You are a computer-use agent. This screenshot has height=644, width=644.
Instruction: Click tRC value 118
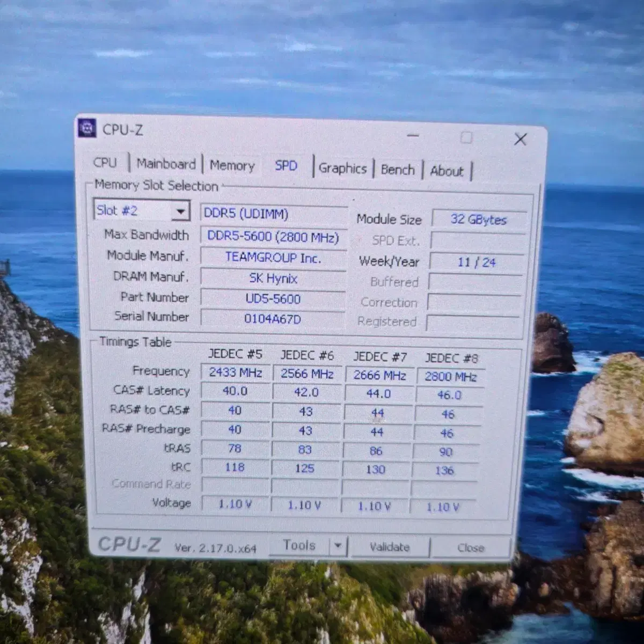(x=235, y=467)
